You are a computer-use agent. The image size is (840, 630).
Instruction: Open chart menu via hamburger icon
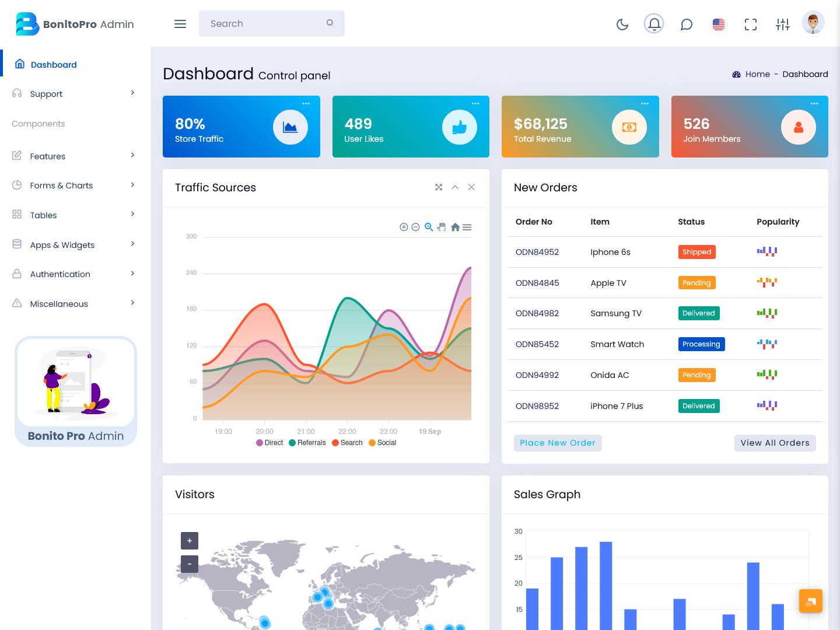tap(467, 227)
